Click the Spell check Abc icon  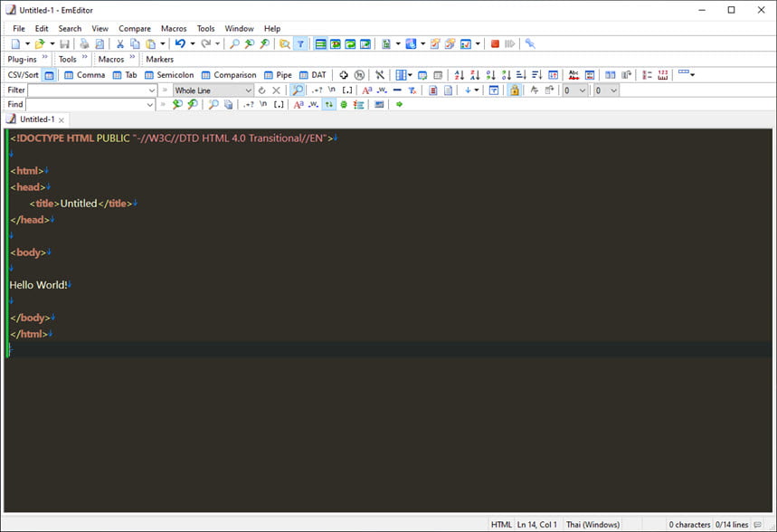point(573,75)
